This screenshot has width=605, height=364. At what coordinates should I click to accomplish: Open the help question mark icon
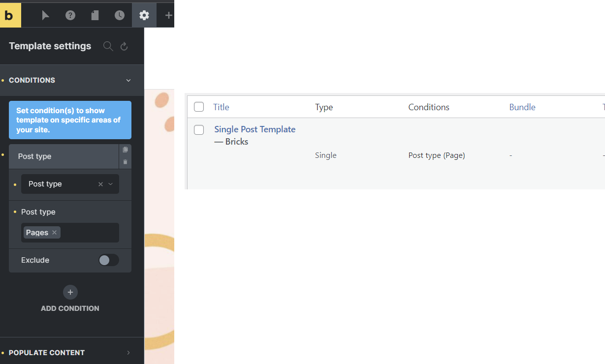[70, 15]
